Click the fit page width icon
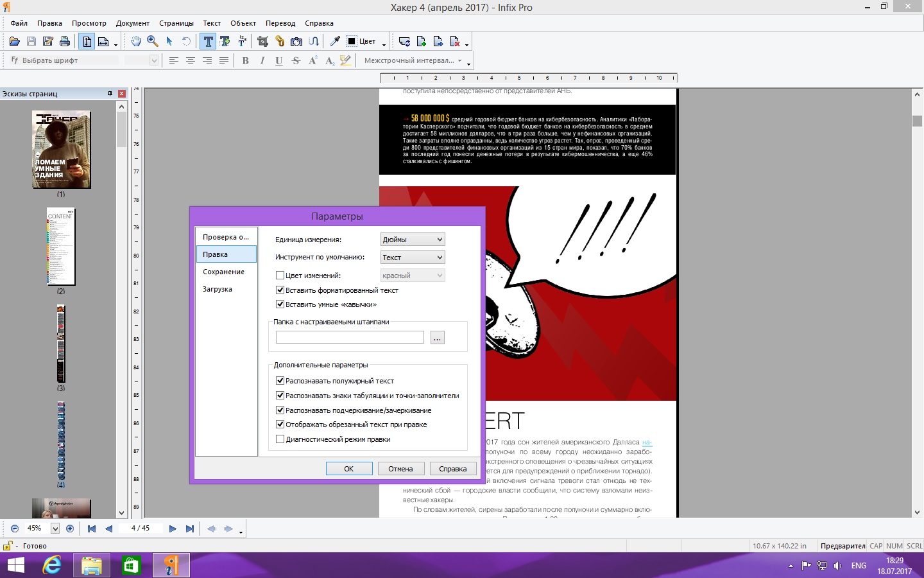Viewport: 924px width, 578px height. coord(103,42)
